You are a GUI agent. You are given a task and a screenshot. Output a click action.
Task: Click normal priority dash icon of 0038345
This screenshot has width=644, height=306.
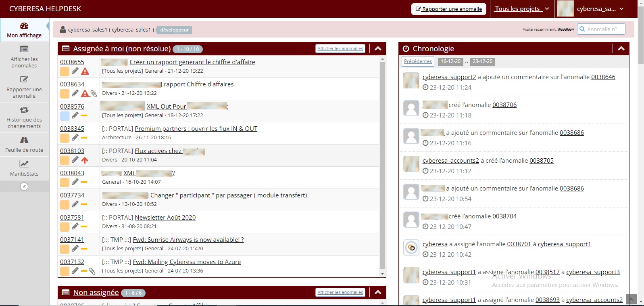(84, 138)
